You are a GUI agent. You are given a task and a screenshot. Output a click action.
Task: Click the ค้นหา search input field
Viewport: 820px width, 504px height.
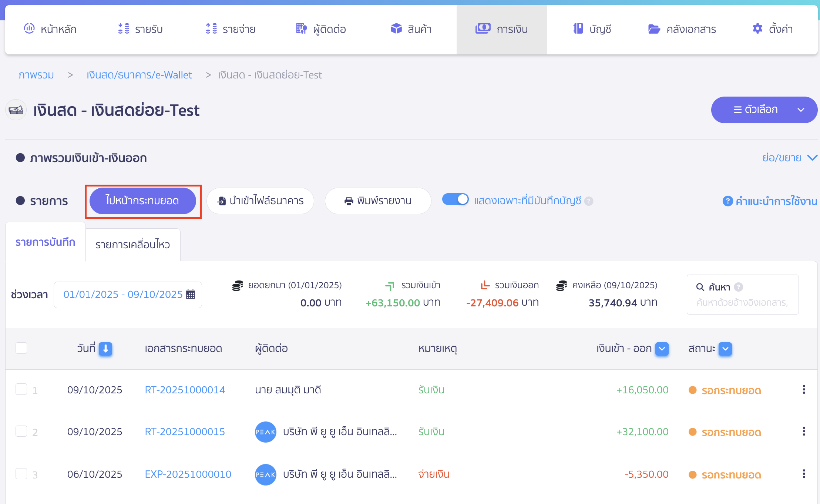742,303
